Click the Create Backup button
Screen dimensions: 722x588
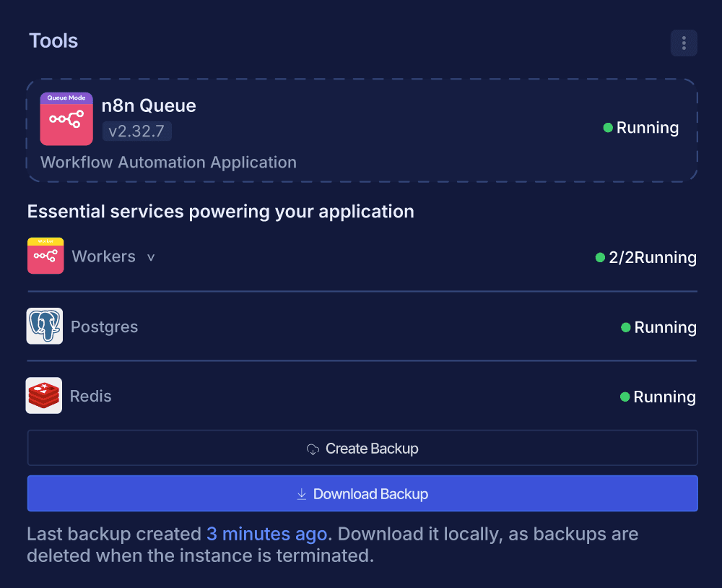click(362, 448)
